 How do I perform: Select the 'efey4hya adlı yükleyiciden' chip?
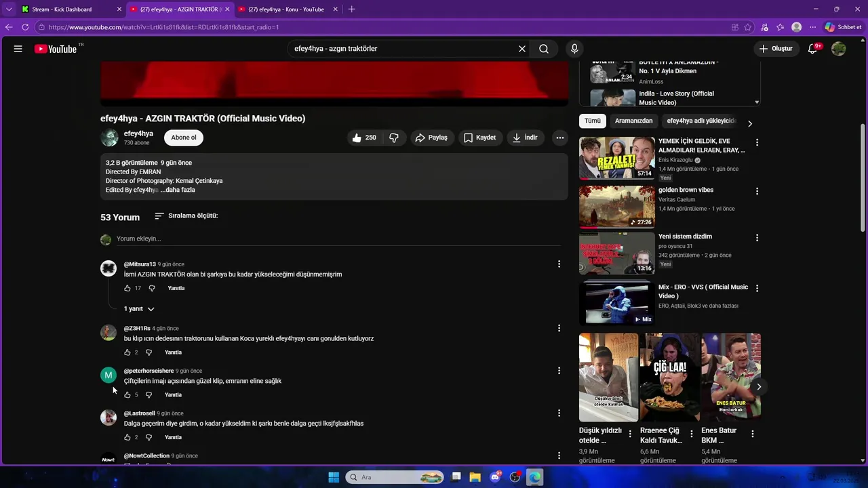pyautogui.click(x=701, y=121)
